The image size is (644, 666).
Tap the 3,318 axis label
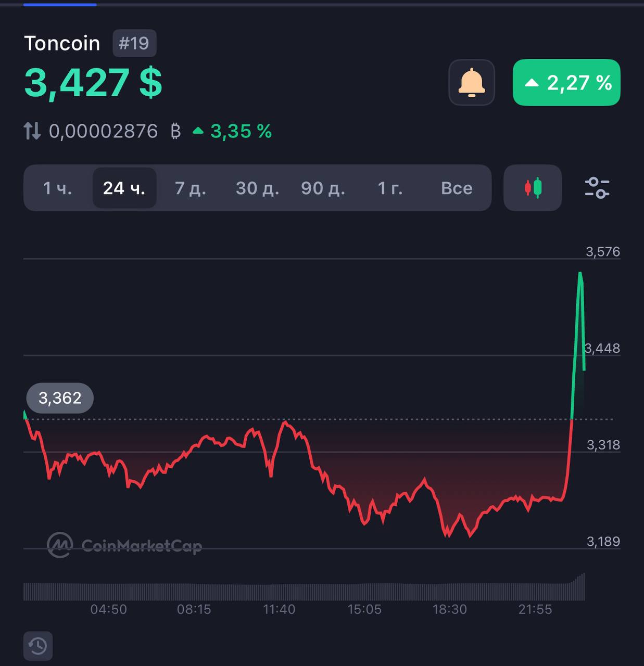[603, 445]
